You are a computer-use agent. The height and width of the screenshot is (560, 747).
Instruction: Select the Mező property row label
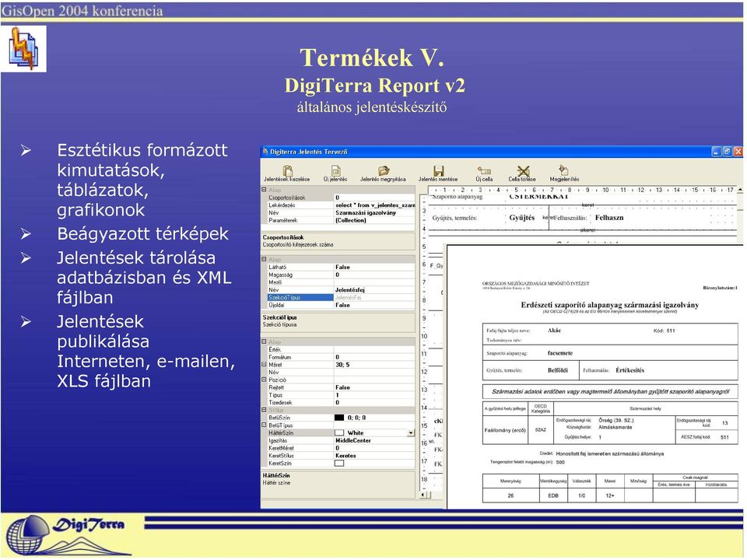[275, 282]
